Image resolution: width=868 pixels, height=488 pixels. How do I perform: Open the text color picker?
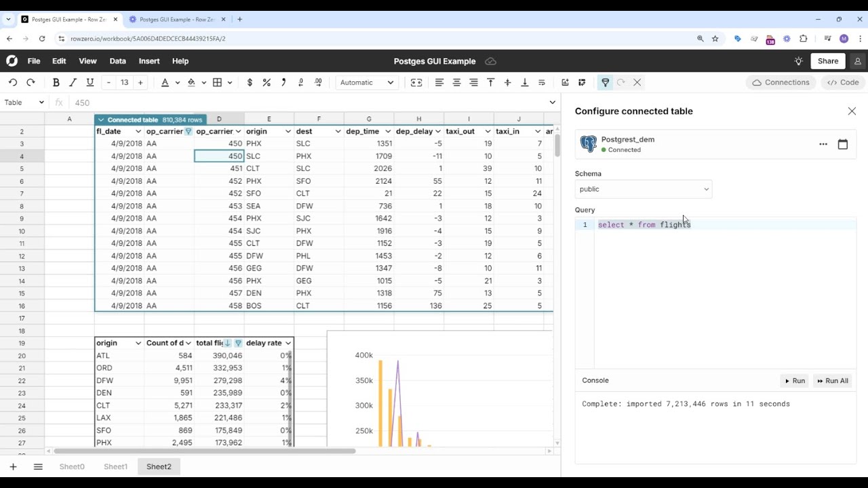(x=165, y=83)
